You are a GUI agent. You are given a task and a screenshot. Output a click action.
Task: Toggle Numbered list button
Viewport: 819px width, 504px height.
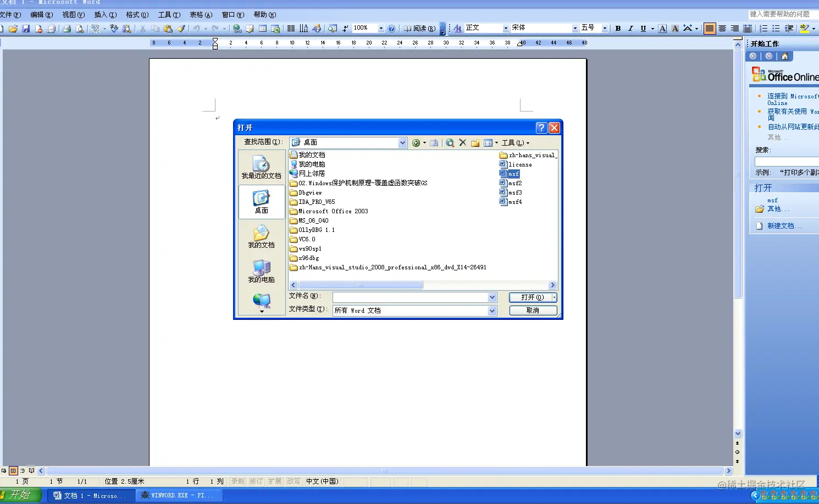pos(763,28)
